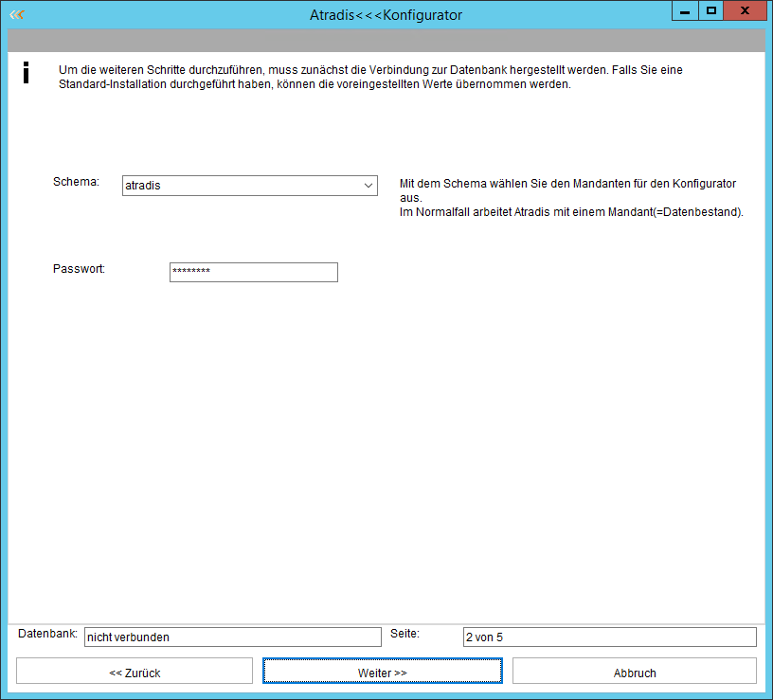Viewport: 773px width, 700px height.
Task: Cancel setup with the Abbruch button
Action: 635,671
